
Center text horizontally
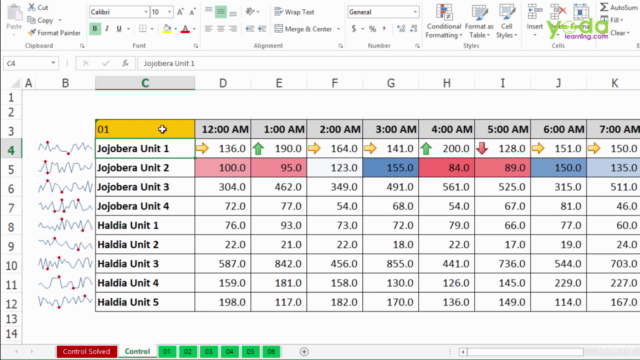(221, 29)
